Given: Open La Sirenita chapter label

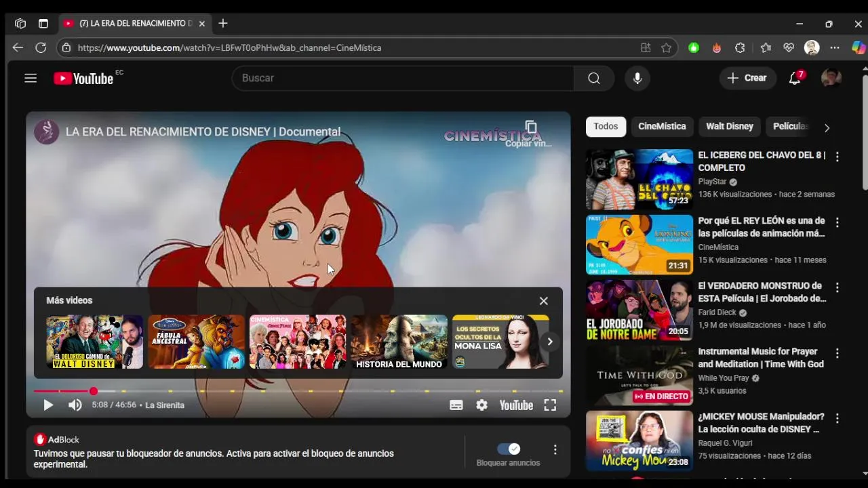Looking at the screenshot, I should [165, 405].
